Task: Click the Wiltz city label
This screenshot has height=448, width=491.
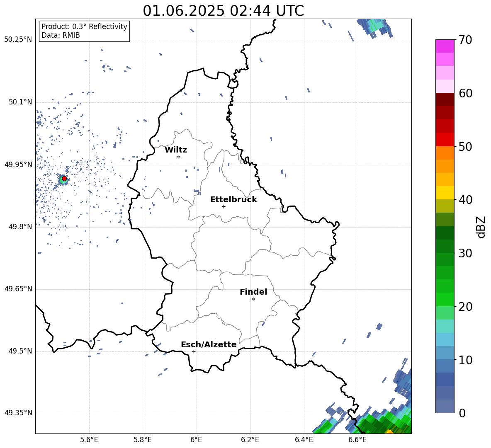Action: [176, 150]
